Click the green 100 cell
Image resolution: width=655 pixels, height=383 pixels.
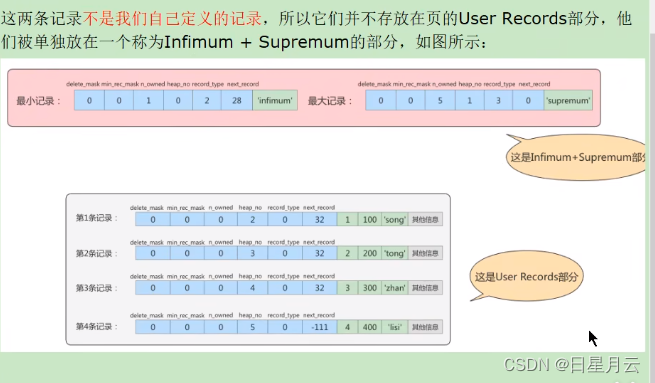click(370, 219)
